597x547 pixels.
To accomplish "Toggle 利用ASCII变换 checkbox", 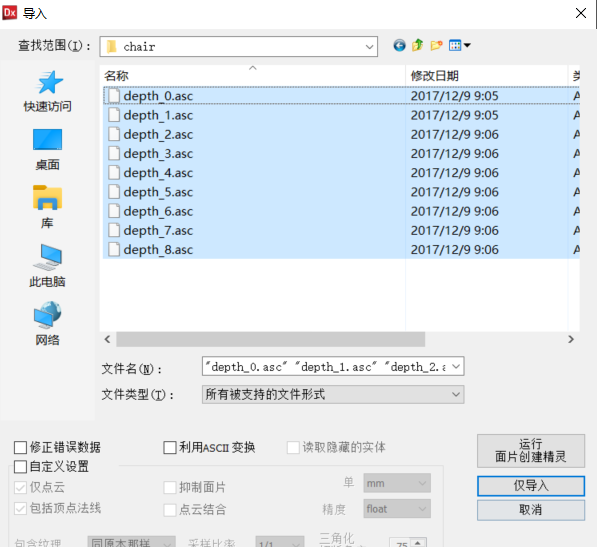I will (170, 448).
